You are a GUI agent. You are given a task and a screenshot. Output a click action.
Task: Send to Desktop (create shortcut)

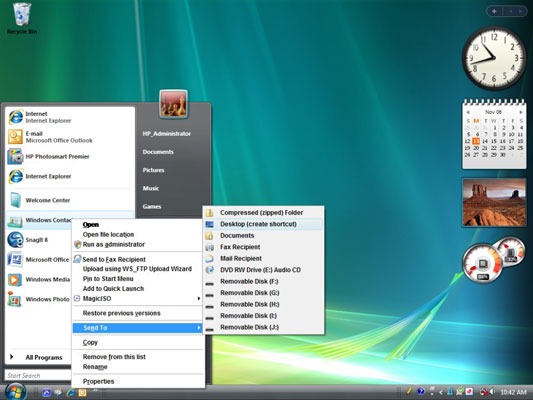click(263, 224)
